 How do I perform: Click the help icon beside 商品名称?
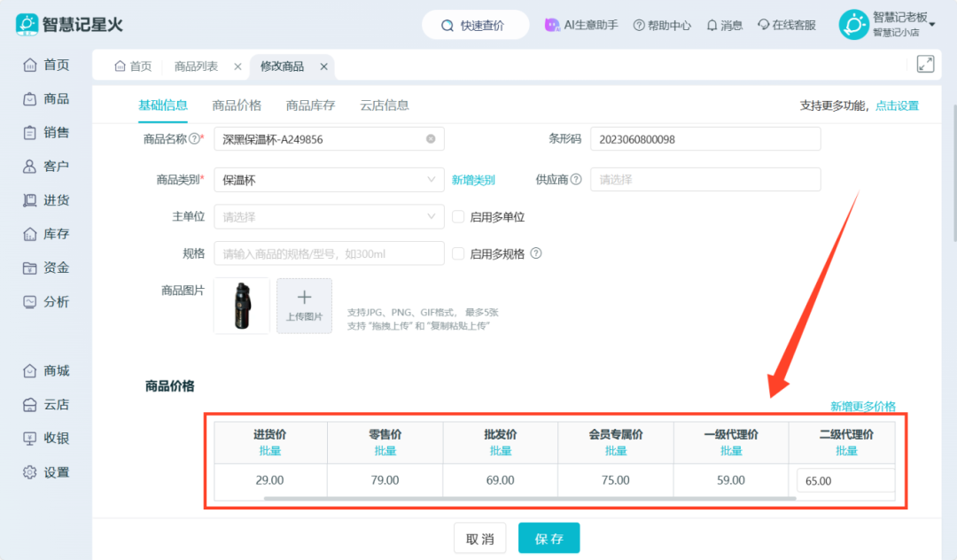(x=194, y=138)
